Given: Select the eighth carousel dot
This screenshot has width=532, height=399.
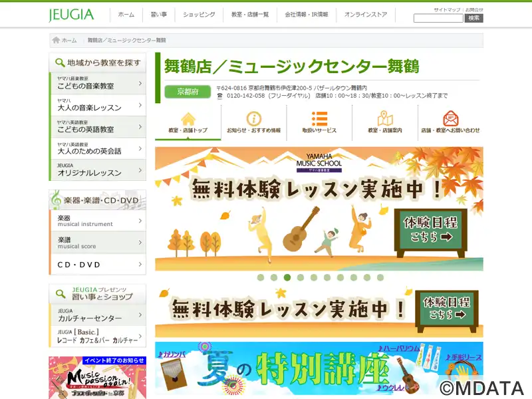Looking at the screenshot, I should click(354, 277).
